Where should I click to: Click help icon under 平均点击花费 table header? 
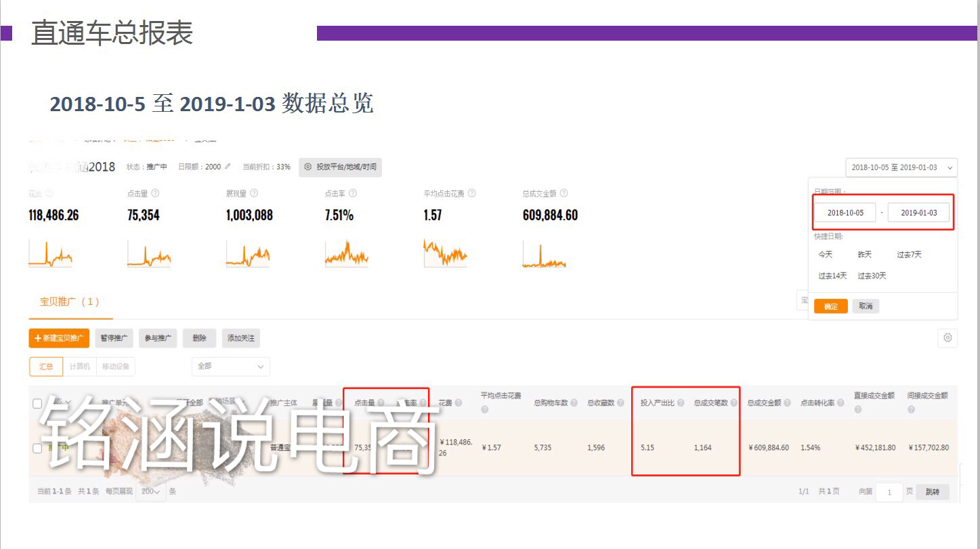tap(485, 410)
